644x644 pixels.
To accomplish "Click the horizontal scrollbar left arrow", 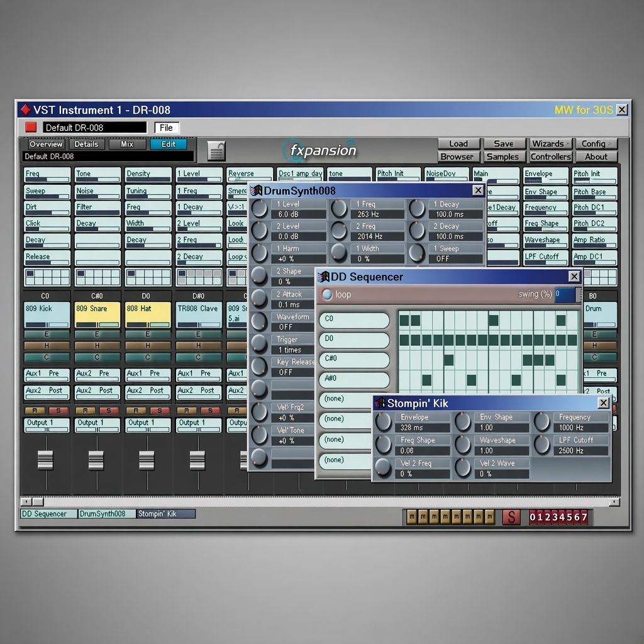I will pyautogui.click(x=26, y=501).
